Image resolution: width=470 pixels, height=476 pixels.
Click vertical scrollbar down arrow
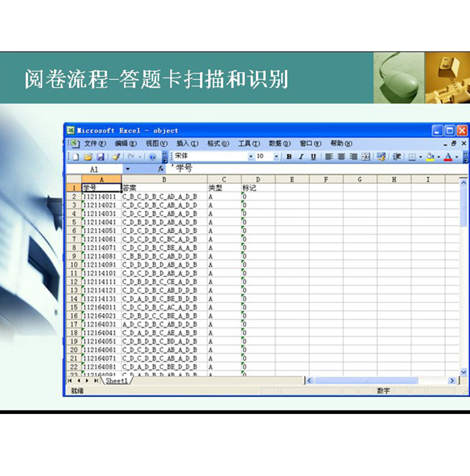point(464,371)
